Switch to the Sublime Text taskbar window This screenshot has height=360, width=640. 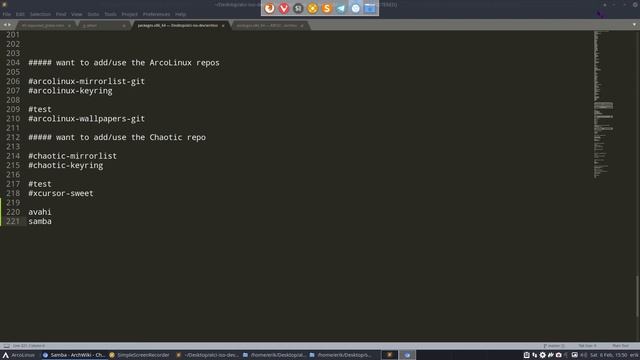tap(207, 355)
